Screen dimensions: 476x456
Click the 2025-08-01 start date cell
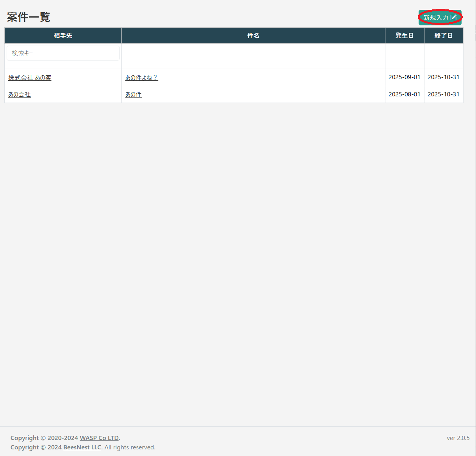coord(404,94)
